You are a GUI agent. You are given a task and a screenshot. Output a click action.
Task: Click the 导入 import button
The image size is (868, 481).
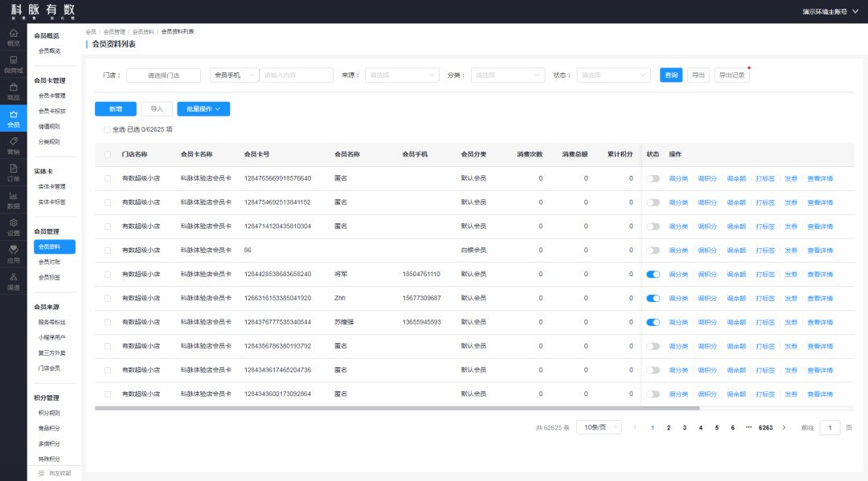pos(157,109)
